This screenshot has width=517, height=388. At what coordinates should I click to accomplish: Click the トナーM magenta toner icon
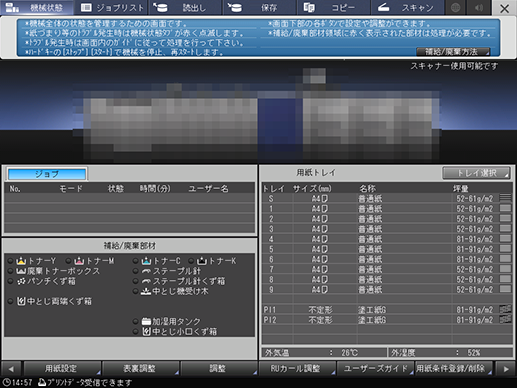(79, 261)
